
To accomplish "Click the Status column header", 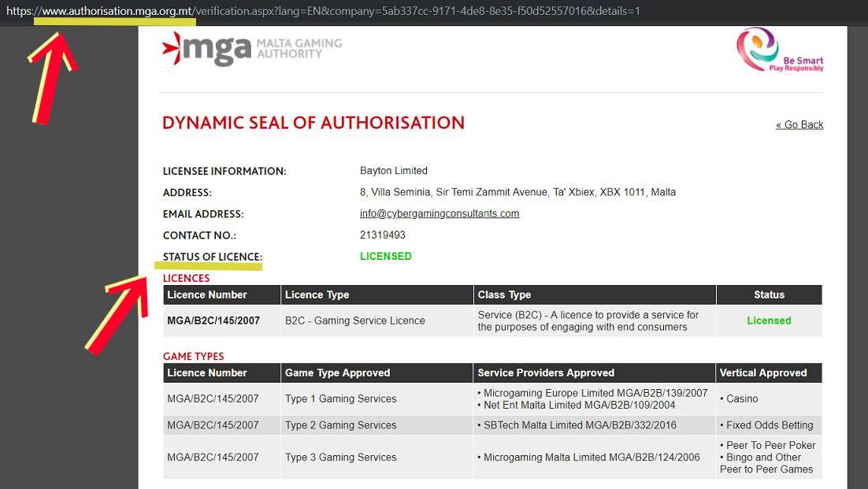I will [769, 295].
